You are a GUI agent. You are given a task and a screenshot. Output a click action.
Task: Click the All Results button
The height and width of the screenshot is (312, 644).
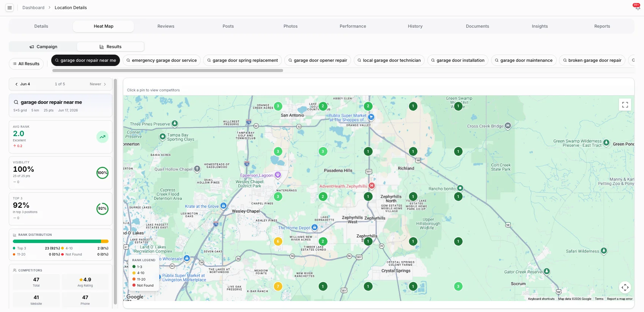(x=26, y=64)
